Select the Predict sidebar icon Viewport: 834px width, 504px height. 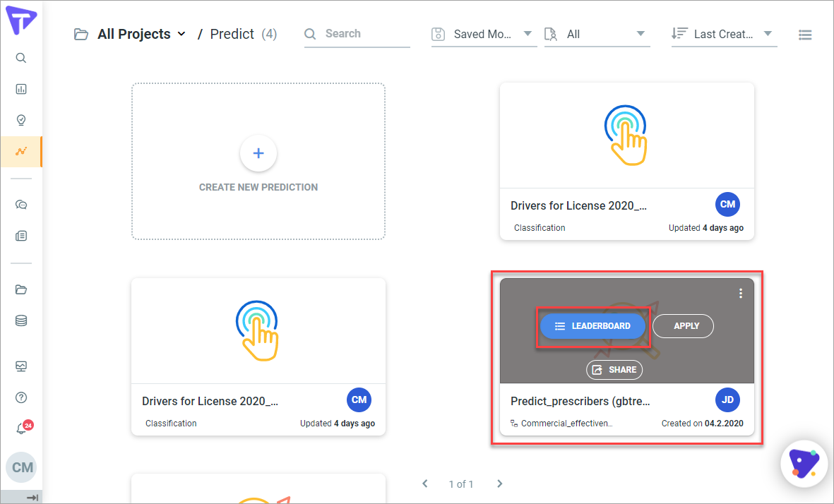click(21, 152)
